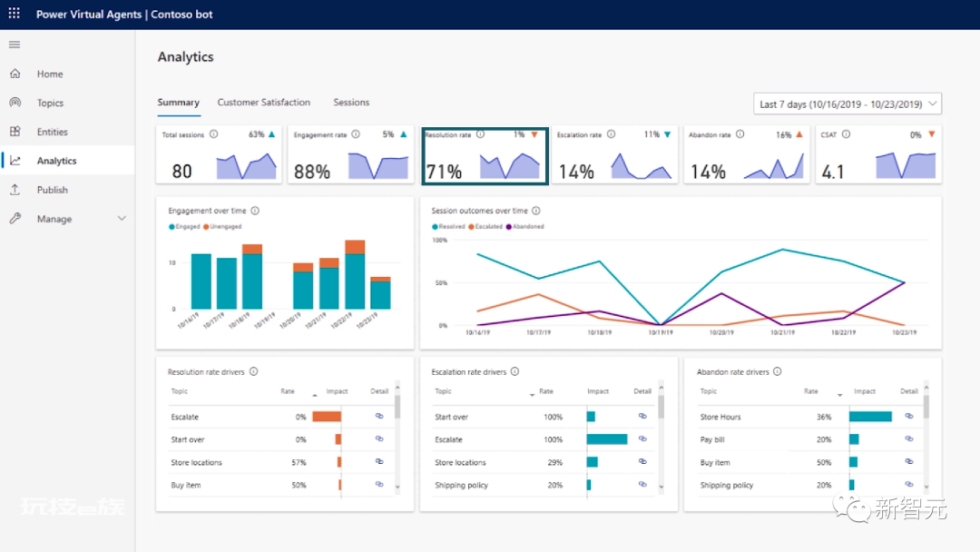Show info for Escalation rate drivers
This screenshot has width=980, height=552.
(515, 371)
